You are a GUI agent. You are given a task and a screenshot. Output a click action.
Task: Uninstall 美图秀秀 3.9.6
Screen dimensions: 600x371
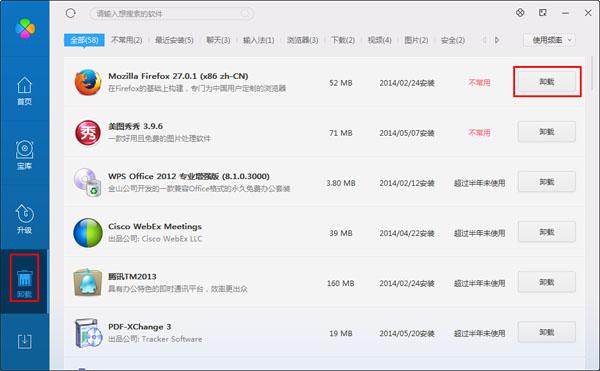pyautogui.click(x=547, y=132)
